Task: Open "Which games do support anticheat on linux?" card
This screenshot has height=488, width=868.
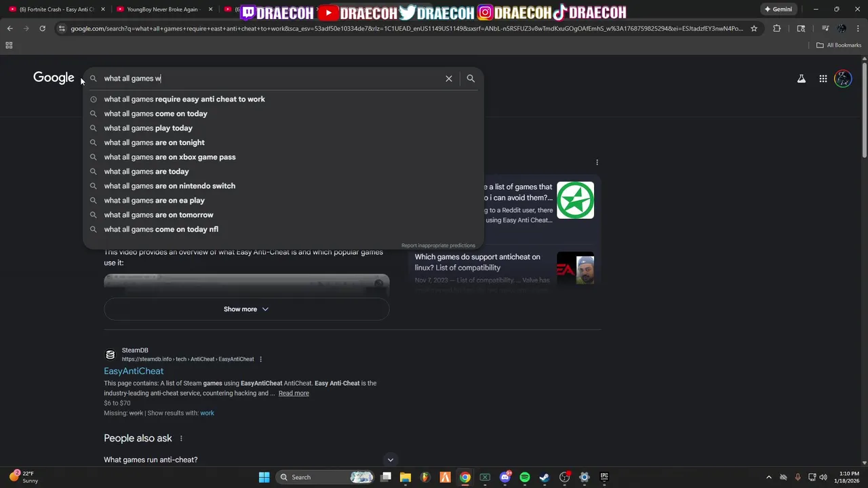Action: click(x=477, y=262)
